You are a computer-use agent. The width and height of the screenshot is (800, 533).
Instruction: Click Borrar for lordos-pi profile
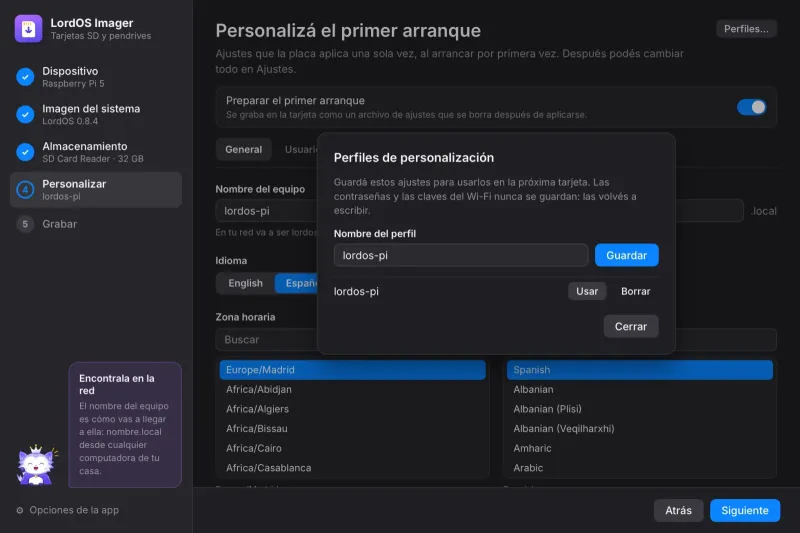635,291
